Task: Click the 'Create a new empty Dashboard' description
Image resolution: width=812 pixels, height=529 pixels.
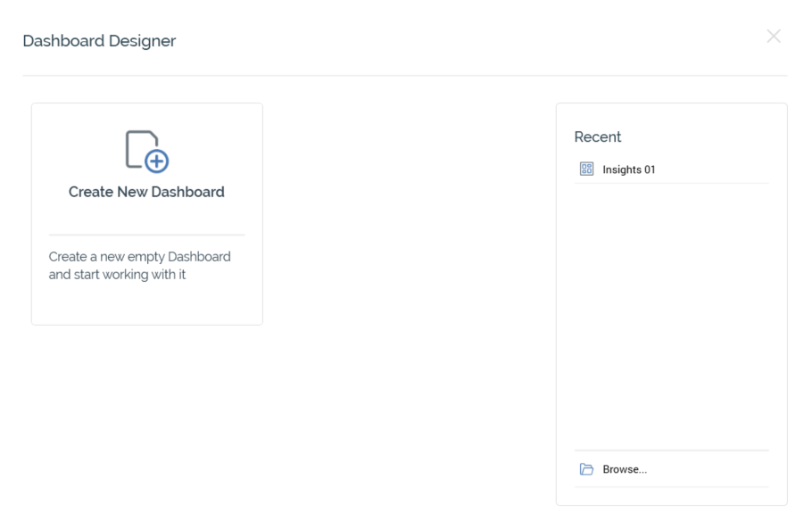Action: [x=139, y=257]
